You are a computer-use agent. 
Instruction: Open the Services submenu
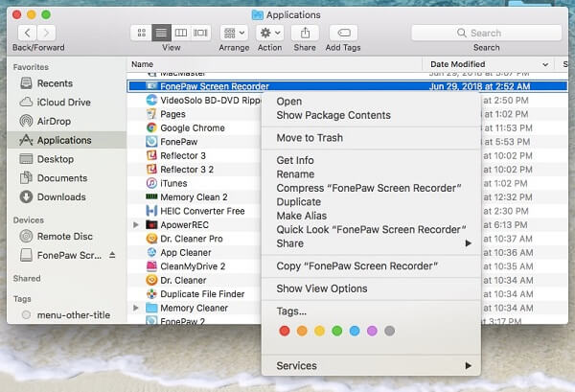(371, 365)
